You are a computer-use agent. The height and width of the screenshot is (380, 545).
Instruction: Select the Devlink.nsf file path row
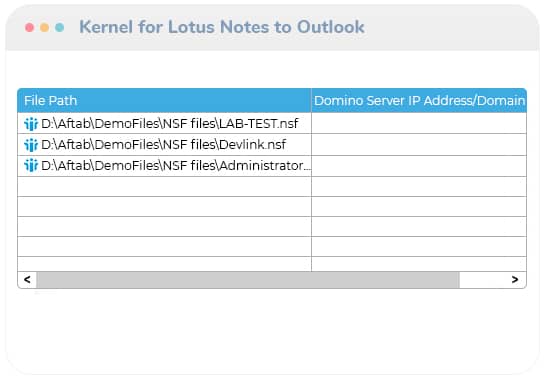(x=164, y=145)
